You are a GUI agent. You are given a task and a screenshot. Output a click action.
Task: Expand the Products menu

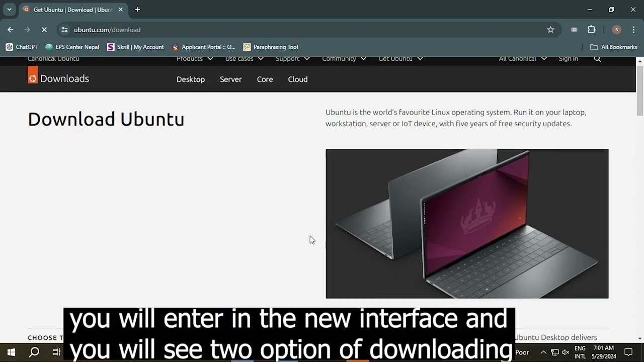pos(195,59)
